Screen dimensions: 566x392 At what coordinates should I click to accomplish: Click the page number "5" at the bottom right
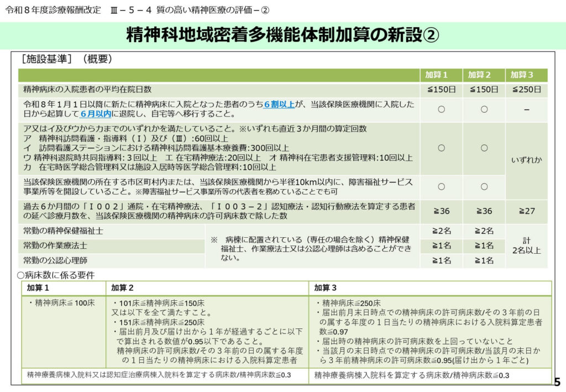pyautogui.click(x=557, y=381)
